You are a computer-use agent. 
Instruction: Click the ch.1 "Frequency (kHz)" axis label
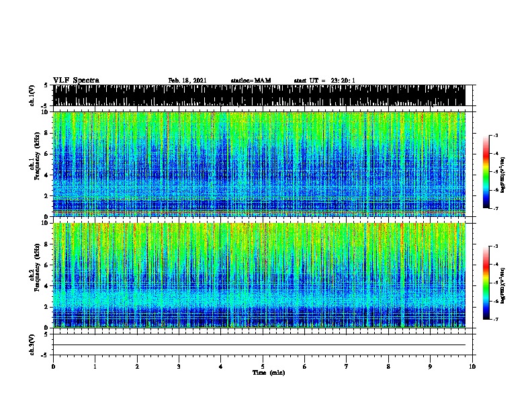pos(37,156)
